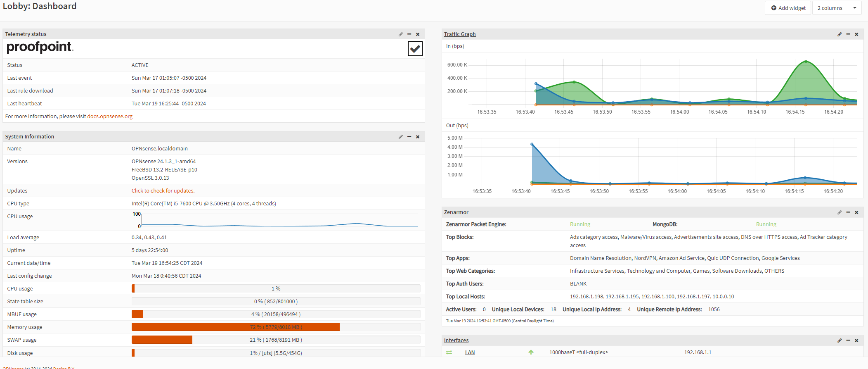Click the CPU usage line chart
The width and height of the screenshot is (868, 369).
[x=276, y=220]
